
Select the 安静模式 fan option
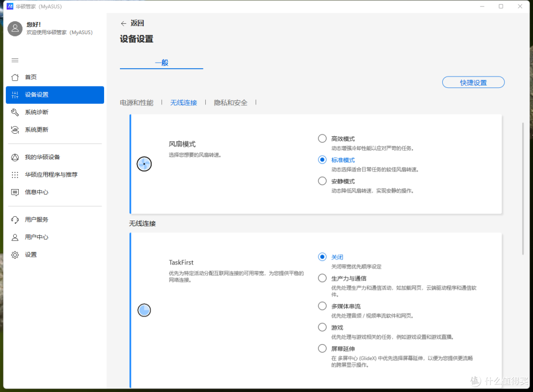click(322, 181)
